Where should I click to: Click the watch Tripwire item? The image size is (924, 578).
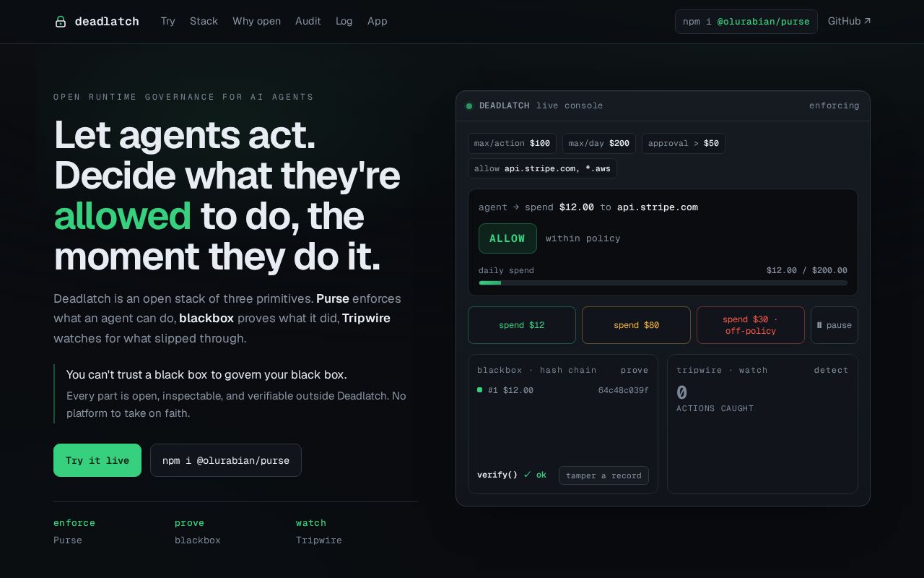[x=319, y=531]
